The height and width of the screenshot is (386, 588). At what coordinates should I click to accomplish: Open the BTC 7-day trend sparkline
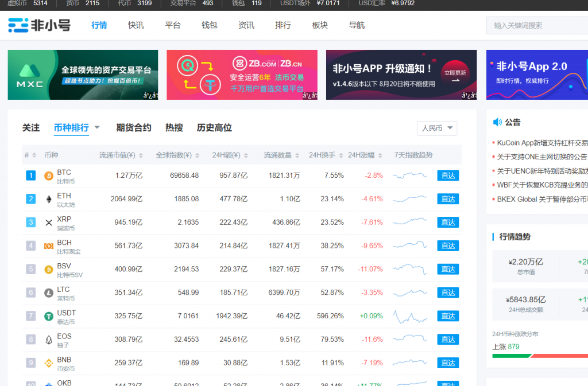(410, 175)
